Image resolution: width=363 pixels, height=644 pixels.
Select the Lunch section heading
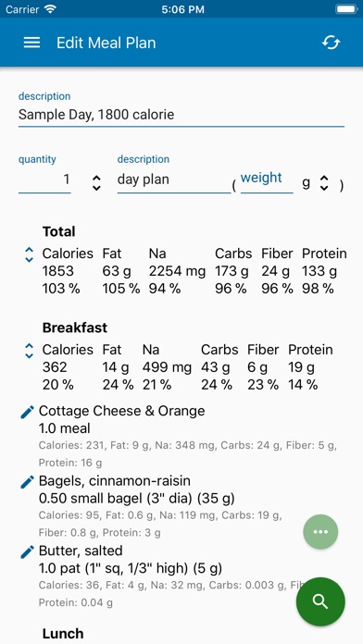click(63, 634)
